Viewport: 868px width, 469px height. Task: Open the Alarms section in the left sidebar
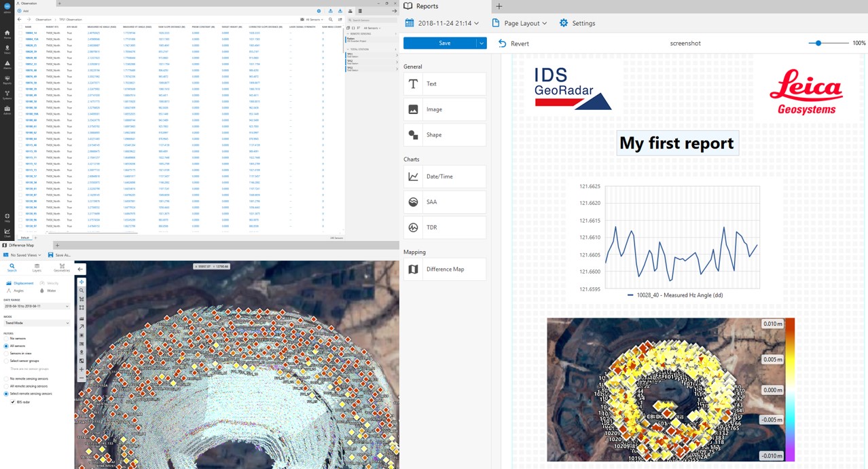tap(7, 63)
